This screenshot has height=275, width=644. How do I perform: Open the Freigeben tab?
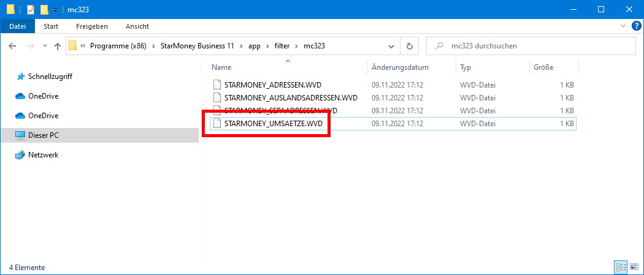coord(92,26)
